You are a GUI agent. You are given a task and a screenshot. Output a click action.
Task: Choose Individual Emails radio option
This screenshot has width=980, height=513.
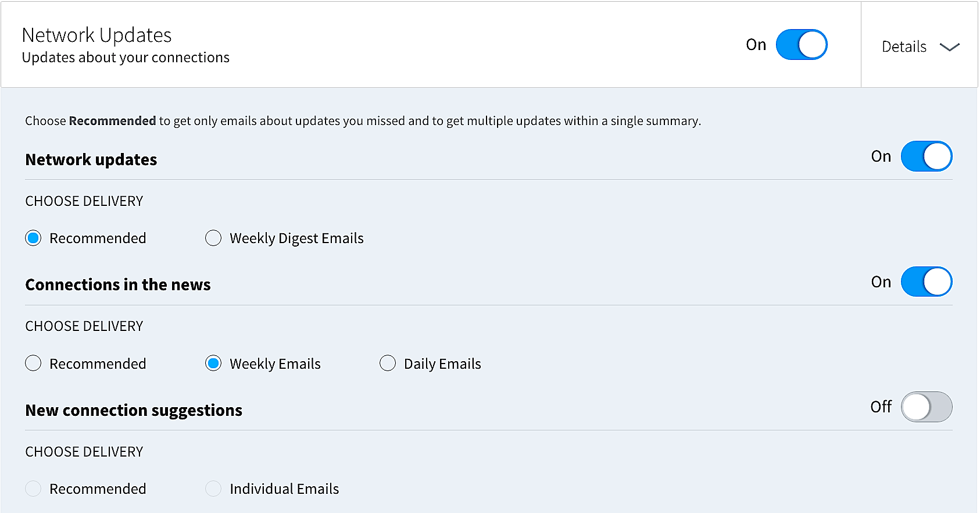coord(213,489)
